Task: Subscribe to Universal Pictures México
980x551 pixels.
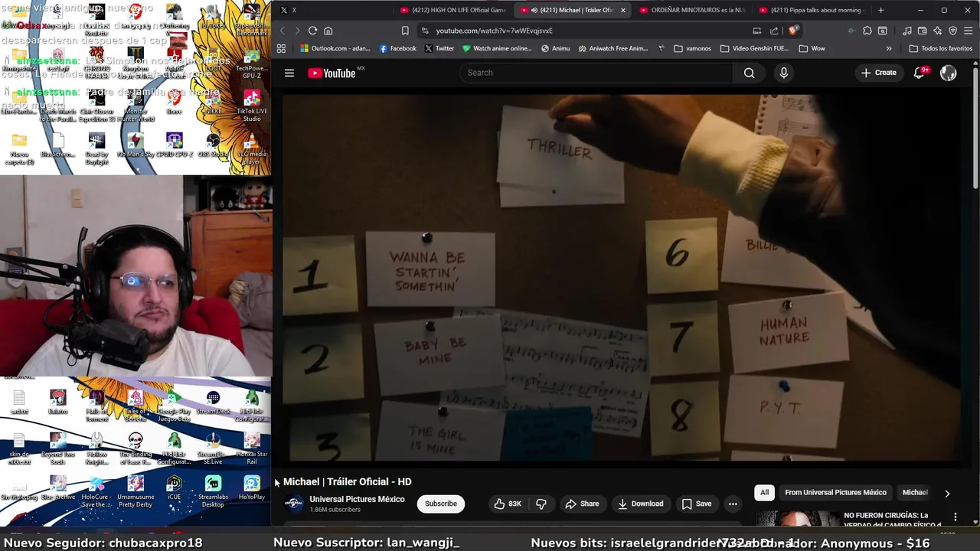Action: click(x=441, y=504)
